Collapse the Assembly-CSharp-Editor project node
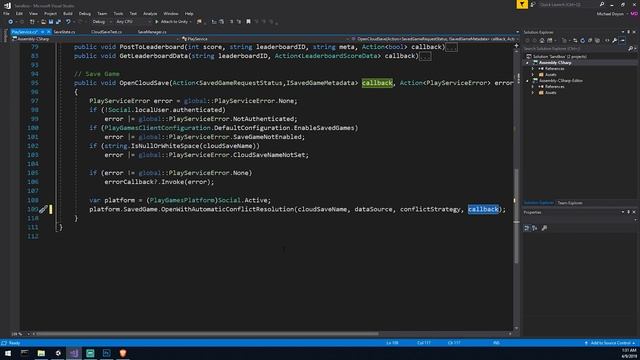640x360 pixels. click(527, 81)
